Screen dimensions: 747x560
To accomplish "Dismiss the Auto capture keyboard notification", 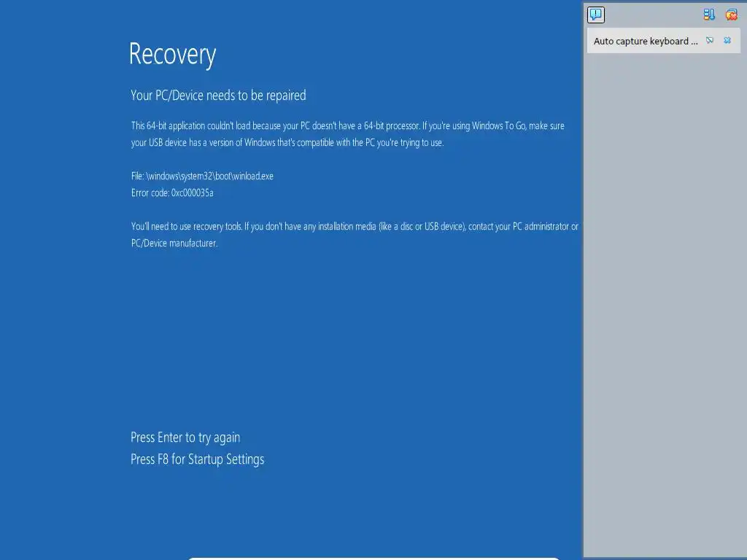I will tap(727, 41).
